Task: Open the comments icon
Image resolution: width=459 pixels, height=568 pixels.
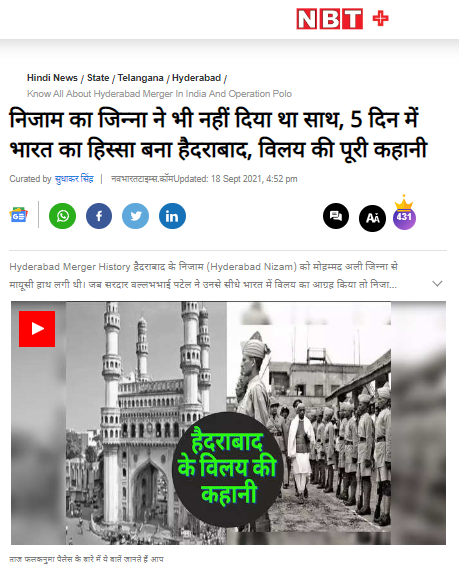Action: pos(336,216)
